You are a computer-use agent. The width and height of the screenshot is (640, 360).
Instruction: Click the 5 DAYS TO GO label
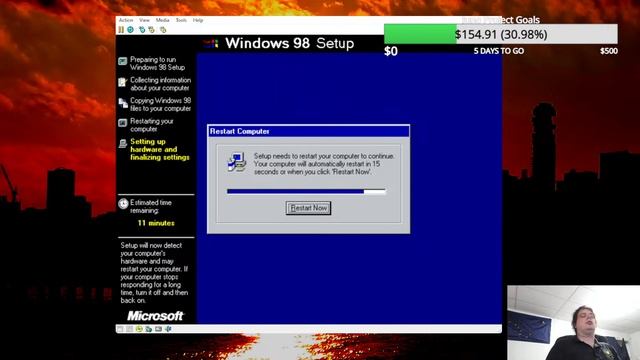(x=499, y=51)
